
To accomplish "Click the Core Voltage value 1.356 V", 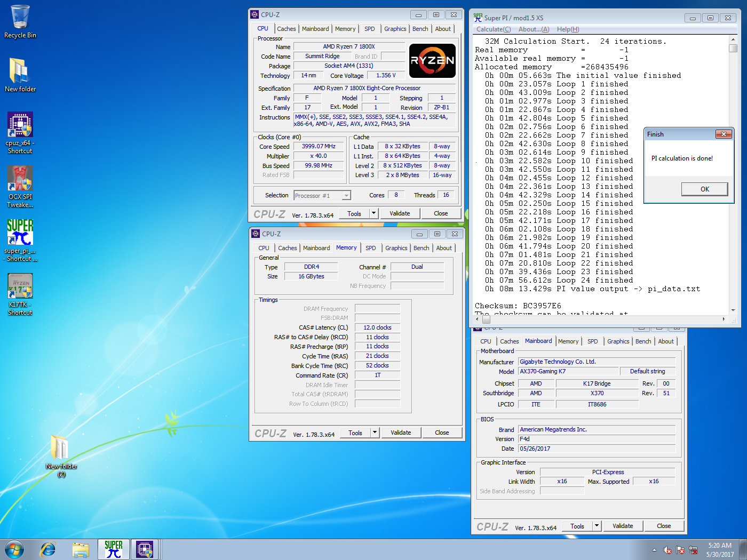I will (x=386, y=76).
